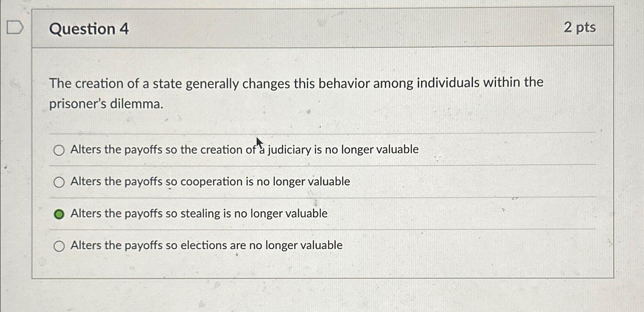Image resolution: width=644 pixels, height=312 pixels.
Task: Select 'Alters the payoffs so stealing is no longer valuable'
Action: (x=59, y=214)
